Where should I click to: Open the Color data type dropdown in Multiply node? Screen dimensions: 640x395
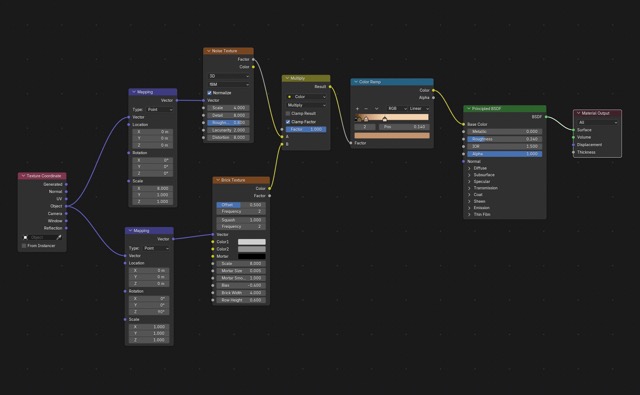click(x=306, y=97)
